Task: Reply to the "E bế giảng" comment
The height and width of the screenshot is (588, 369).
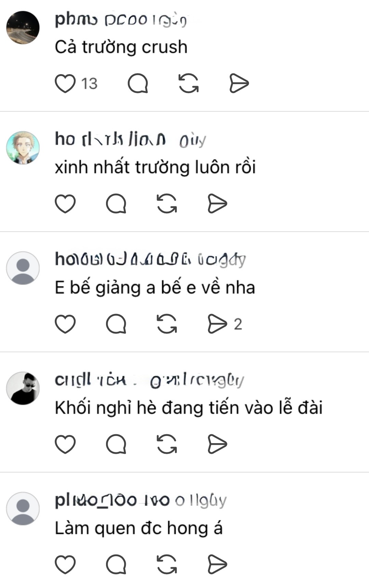Action: [x=116, y=324]
